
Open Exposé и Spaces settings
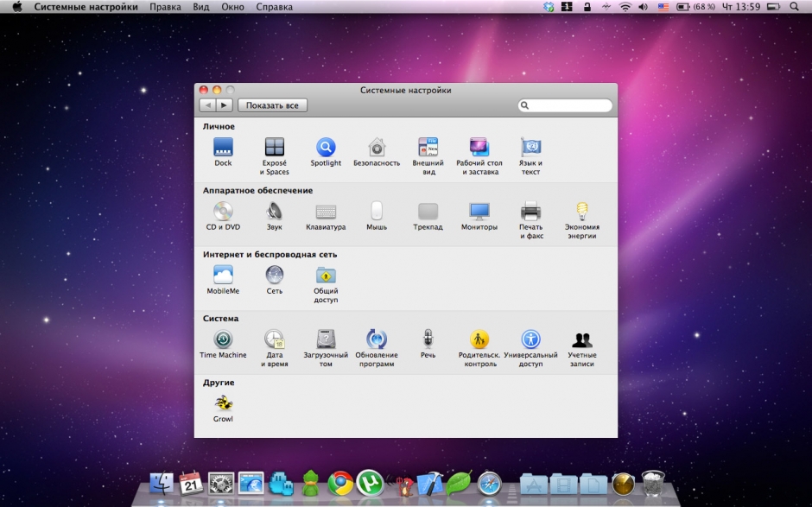(x=275, y=155)
